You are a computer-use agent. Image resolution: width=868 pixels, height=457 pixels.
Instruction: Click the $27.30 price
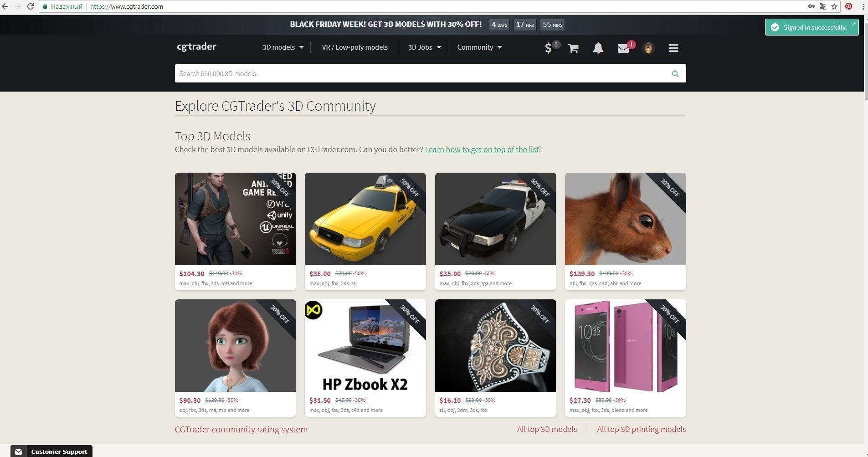tap(580, 401)
